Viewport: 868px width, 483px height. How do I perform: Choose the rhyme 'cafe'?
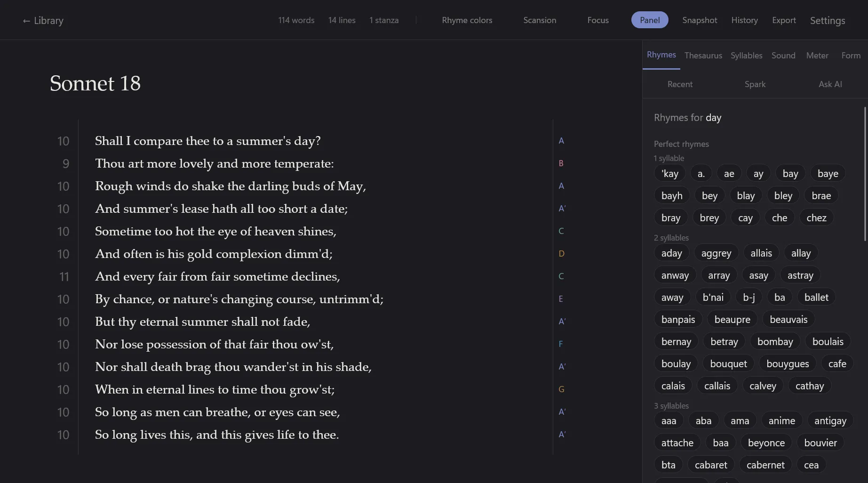837,364
